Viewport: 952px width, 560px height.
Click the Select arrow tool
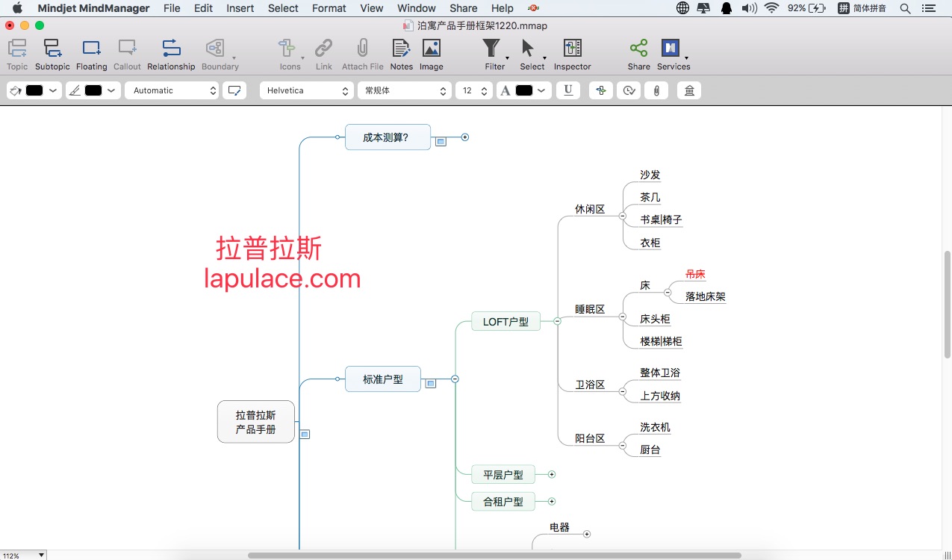tap(528, 49)
